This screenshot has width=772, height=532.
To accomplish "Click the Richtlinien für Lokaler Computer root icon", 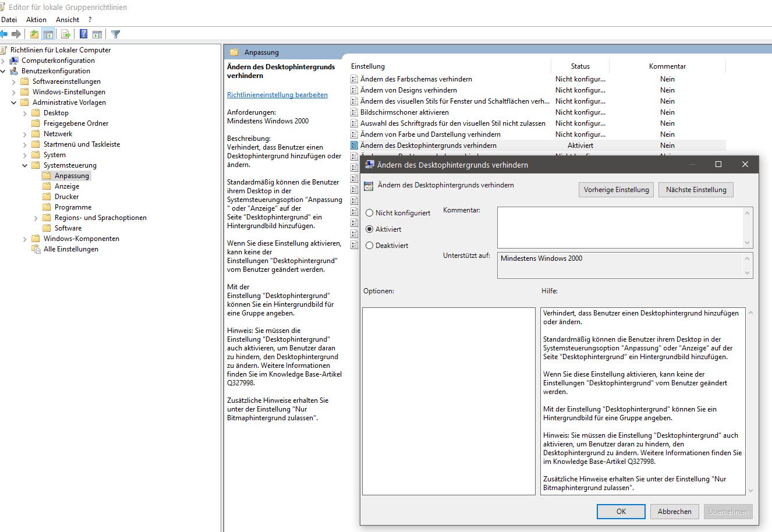I will pos(3,50).
